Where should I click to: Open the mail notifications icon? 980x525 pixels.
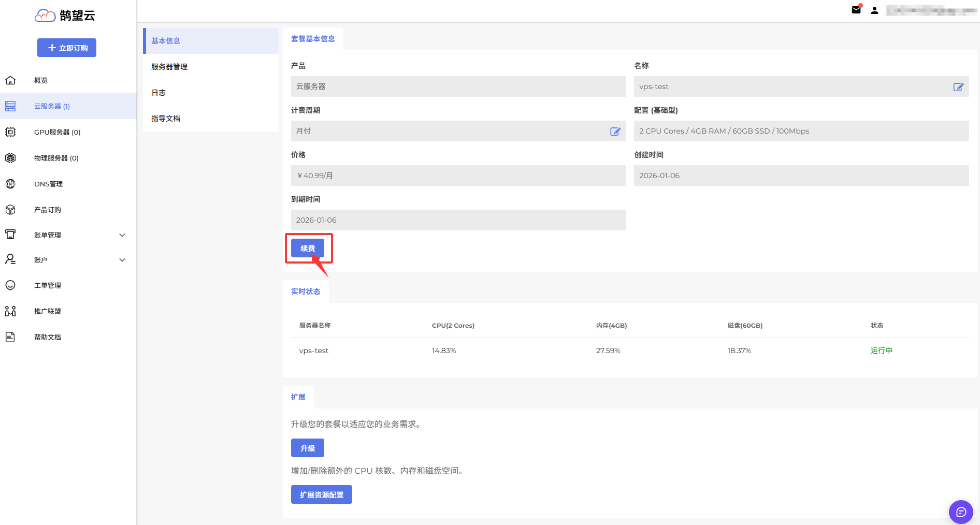(856, 10)
